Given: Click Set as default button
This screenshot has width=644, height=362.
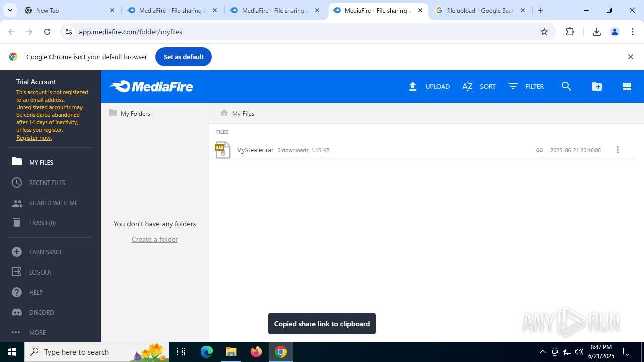Looking at the screenshot, I should pos(184,57).
